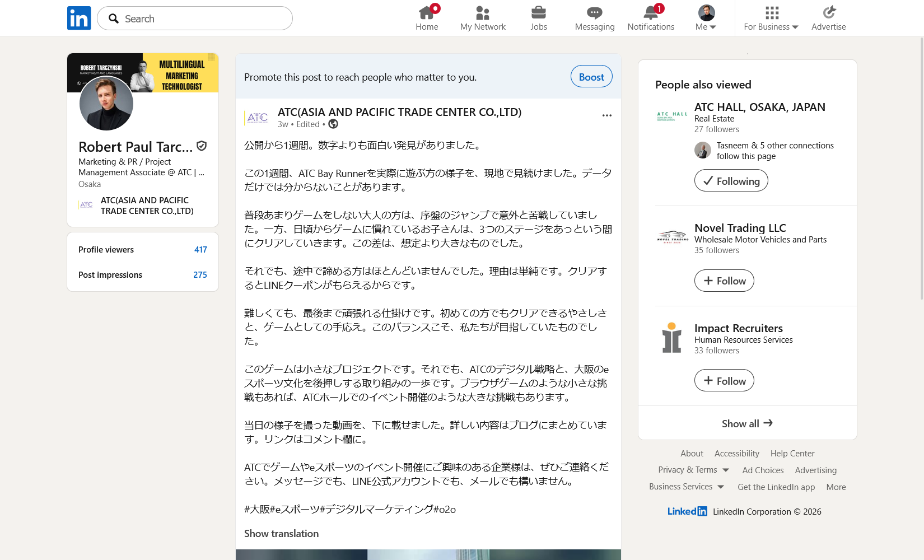Open the LinkedIn home logo
Viewport: 924px width, 560px height.
(x=79, y=18)
